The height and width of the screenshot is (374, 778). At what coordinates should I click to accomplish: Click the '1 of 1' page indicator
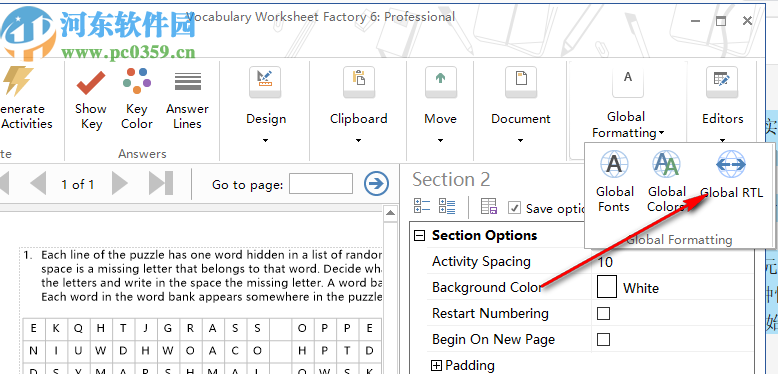click(77, 185)
